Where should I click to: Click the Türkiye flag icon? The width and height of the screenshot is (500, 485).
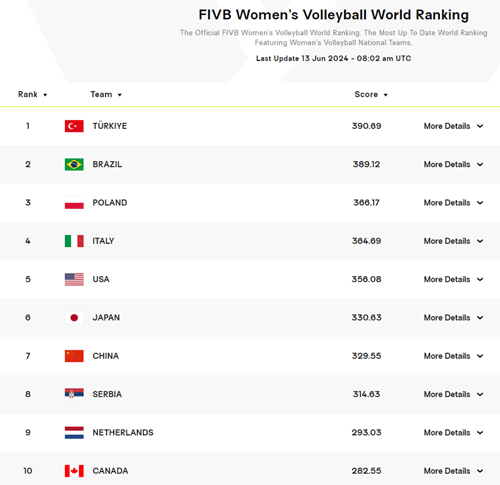point(74,126)
